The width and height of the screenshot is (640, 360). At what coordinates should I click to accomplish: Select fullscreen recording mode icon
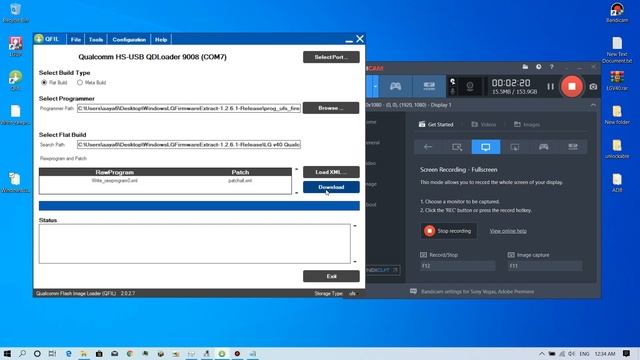[486, 147]
